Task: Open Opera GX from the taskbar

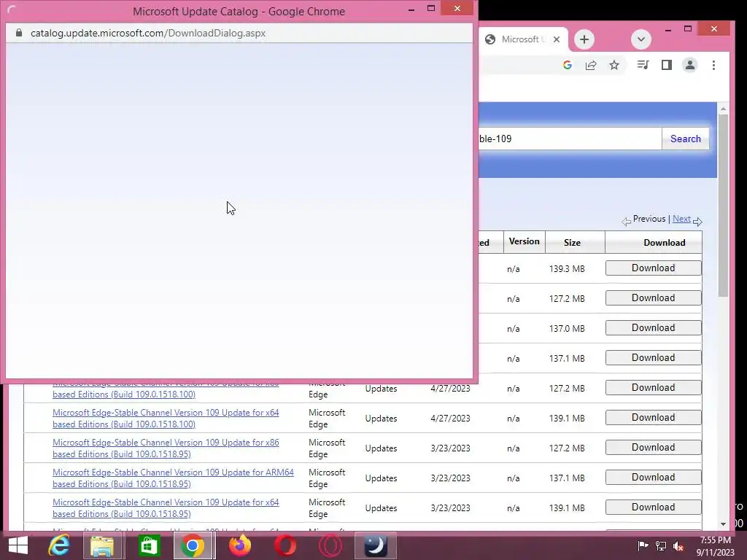Action: 330,545
